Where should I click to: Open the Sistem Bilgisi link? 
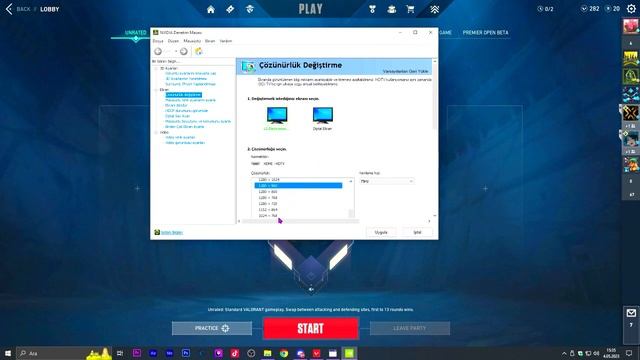coord(172,233)
